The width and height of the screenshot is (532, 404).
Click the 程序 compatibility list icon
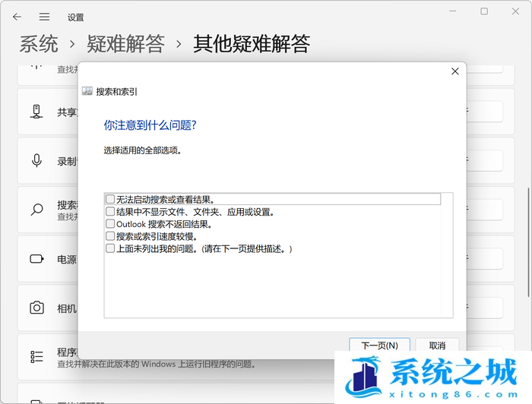point(36,357)
